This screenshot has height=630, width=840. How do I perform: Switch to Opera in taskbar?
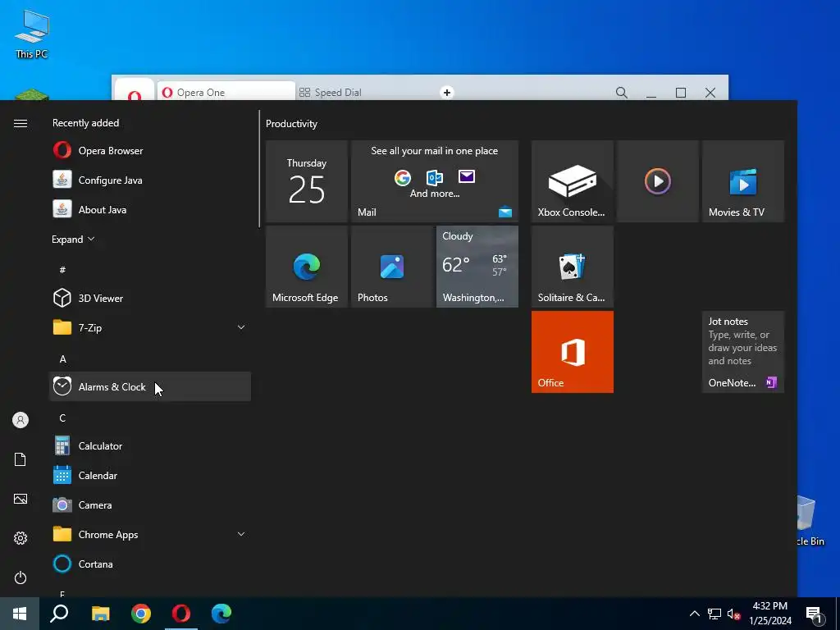[x=181, y=614]
